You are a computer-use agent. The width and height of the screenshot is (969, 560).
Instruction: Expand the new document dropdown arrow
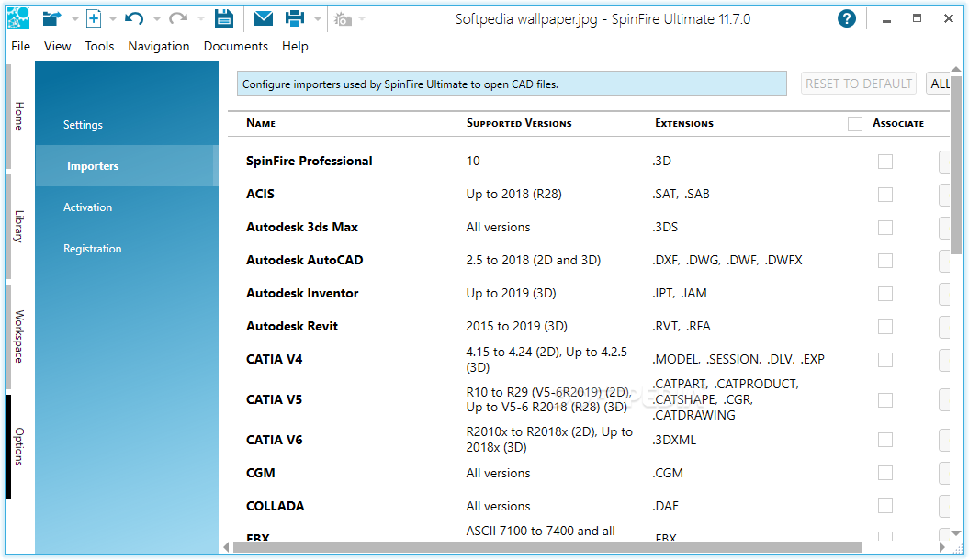coord(112,20)
